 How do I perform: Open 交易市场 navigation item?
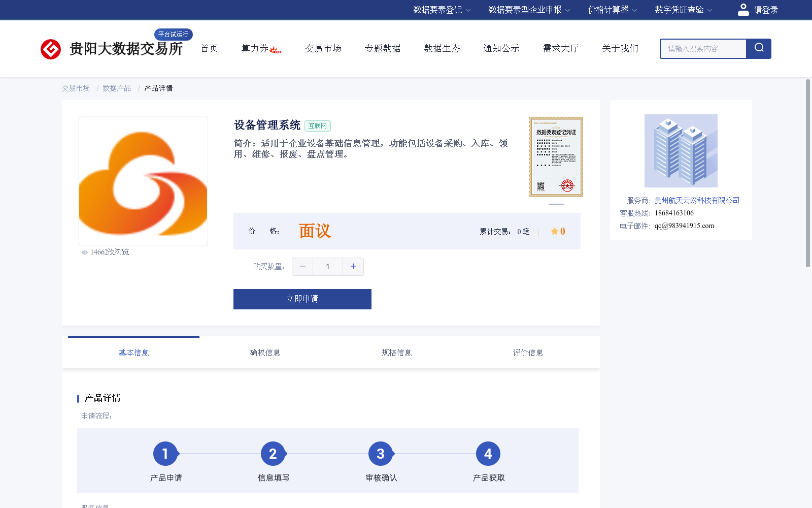pos(323,48)
